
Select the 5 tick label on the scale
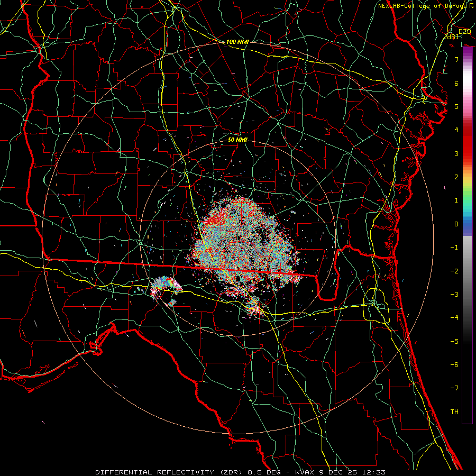pyautogui.click(x=456, y=106)
